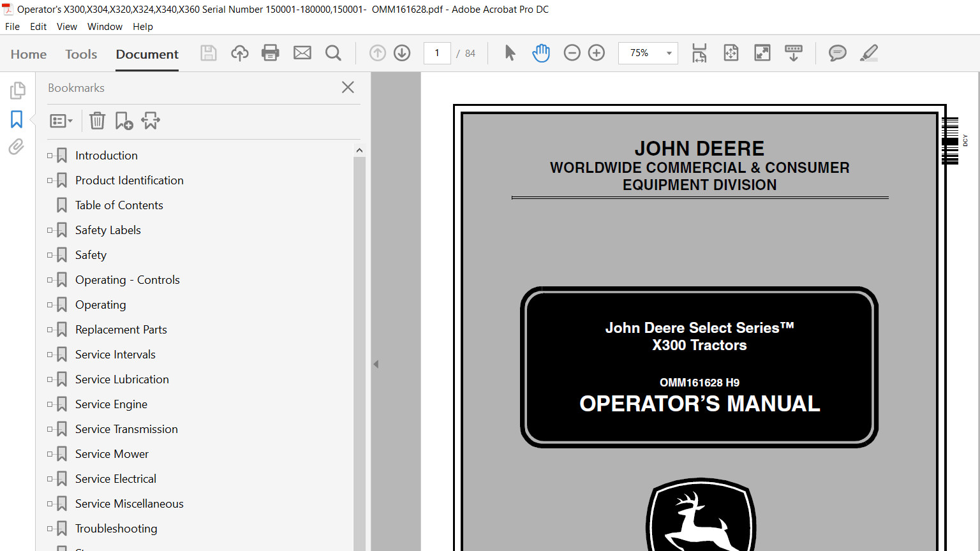Image resolution: width=980 pixels, height=551 pixels.
Task: Open the Window menu
Action: (105, 27)
